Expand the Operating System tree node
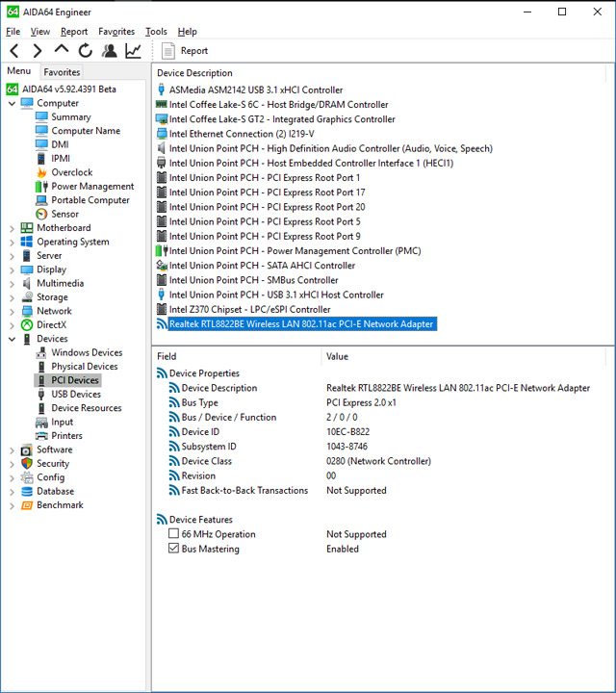 click(x=12, y=243)
